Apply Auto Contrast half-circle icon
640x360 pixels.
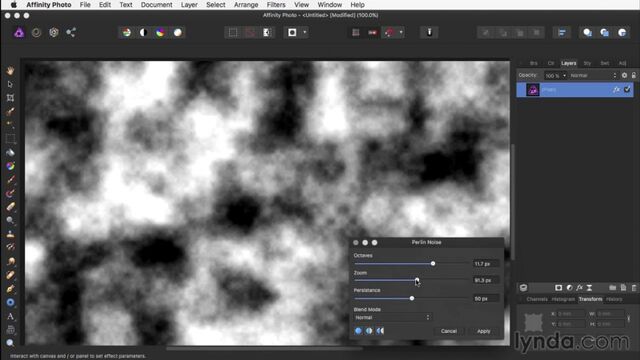point(143,33)
